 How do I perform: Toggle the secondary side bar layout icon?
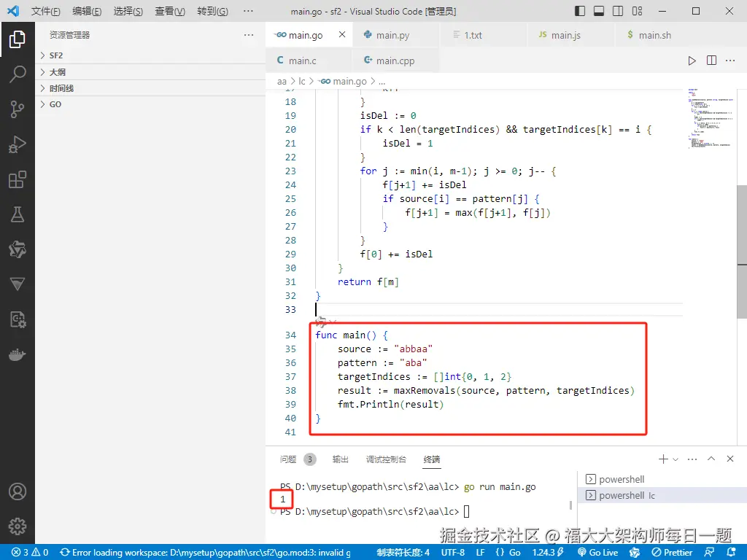(618, 11)
